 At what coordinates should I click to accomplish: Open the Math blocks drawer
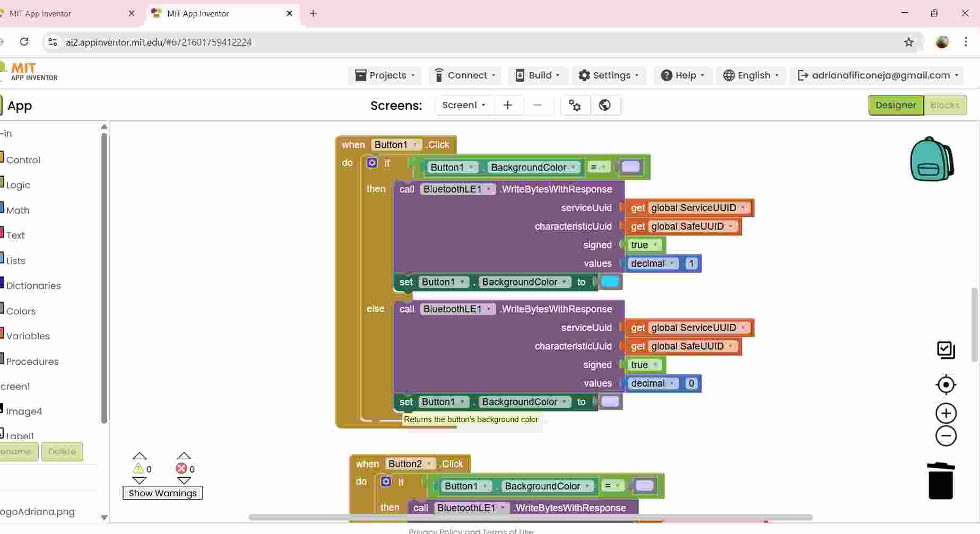click(x=18, y=211)
